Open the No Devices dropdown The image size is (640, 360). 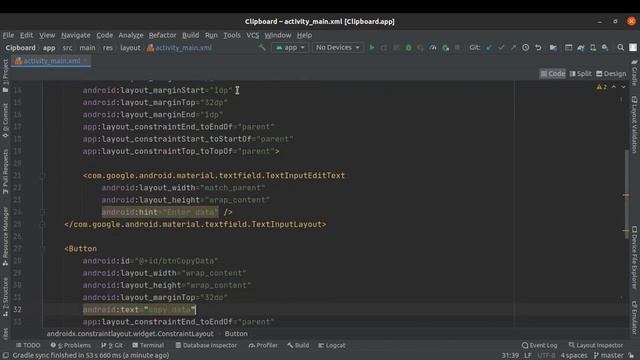[338, 48]
